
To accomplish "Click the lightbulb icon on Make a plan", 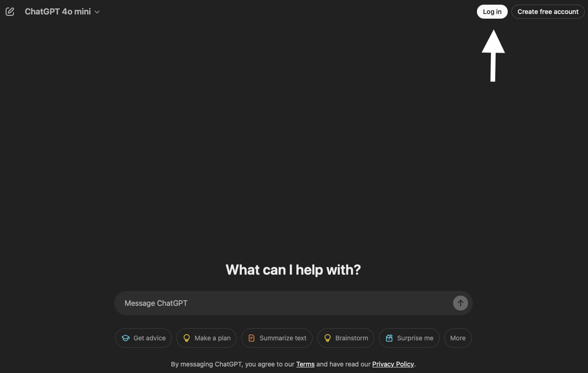I will point(187,338).
